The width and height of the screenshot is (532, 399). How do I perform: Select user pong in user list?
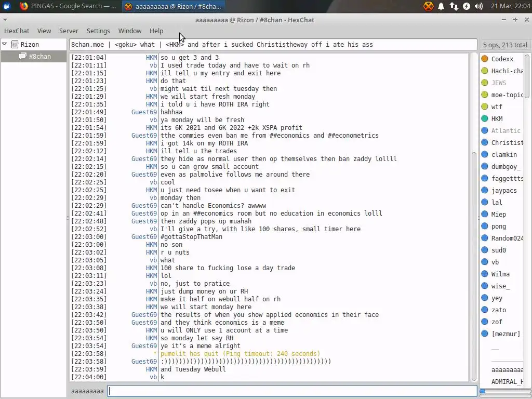click(x=498, y=227)
